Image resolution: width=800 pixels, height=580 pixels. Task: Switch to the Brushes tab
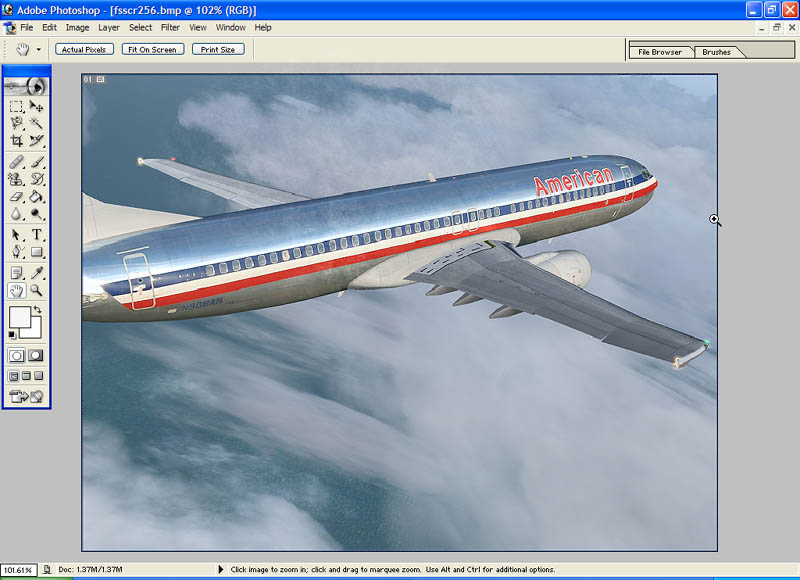tap(716, 52)
